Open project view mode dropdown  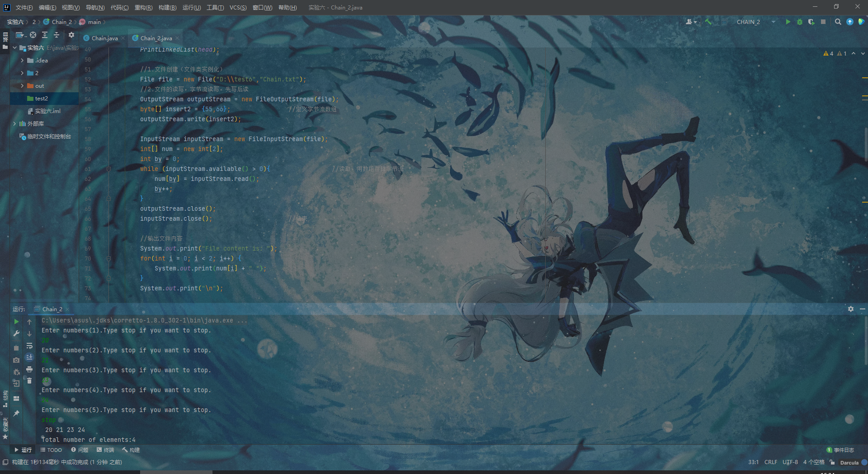point(21,35)
